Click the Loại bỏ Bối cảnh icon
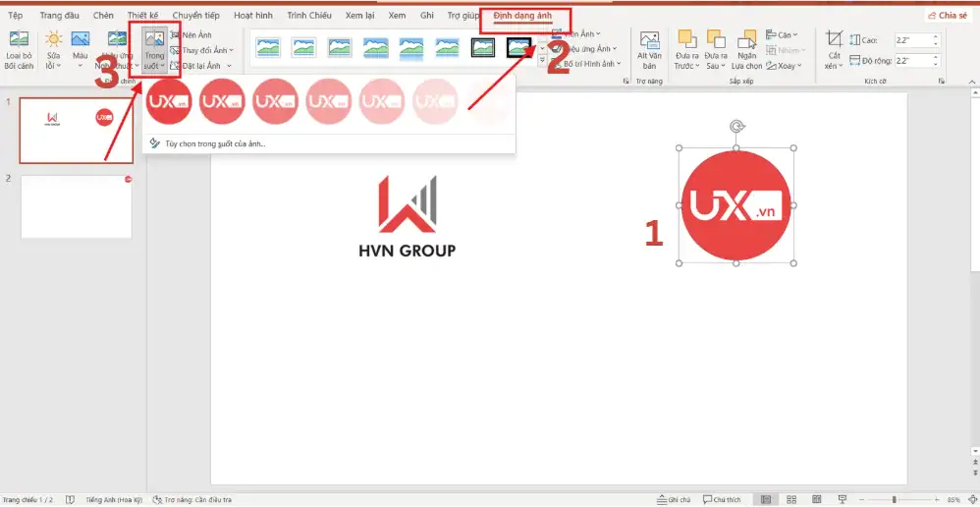The image size is (980, 507). tap(19, 39)
